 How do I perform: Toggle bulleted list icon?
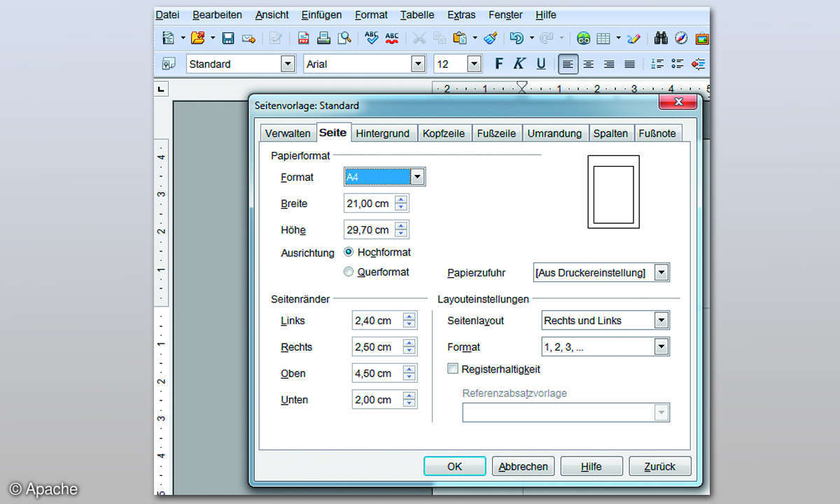pyautogui.click(x=678, y=64)
